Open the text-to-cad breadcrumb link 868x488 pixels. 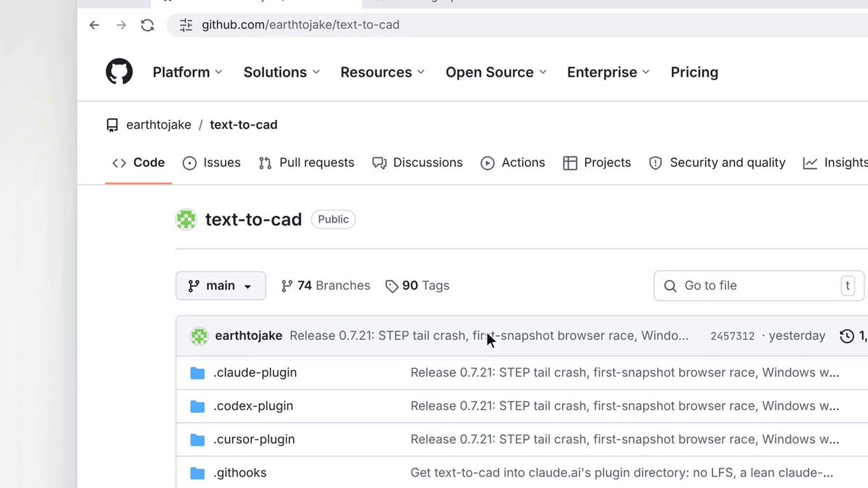[x=244, y=125]
